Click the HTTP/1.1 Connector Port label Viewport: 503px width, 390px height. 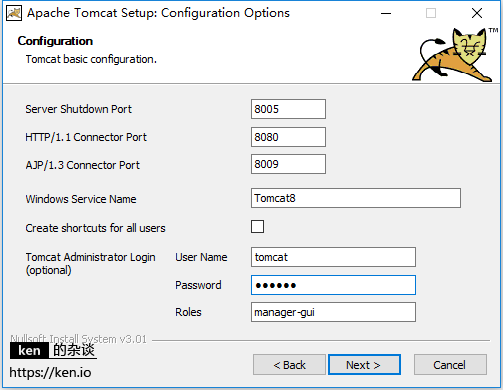(86, 137)
